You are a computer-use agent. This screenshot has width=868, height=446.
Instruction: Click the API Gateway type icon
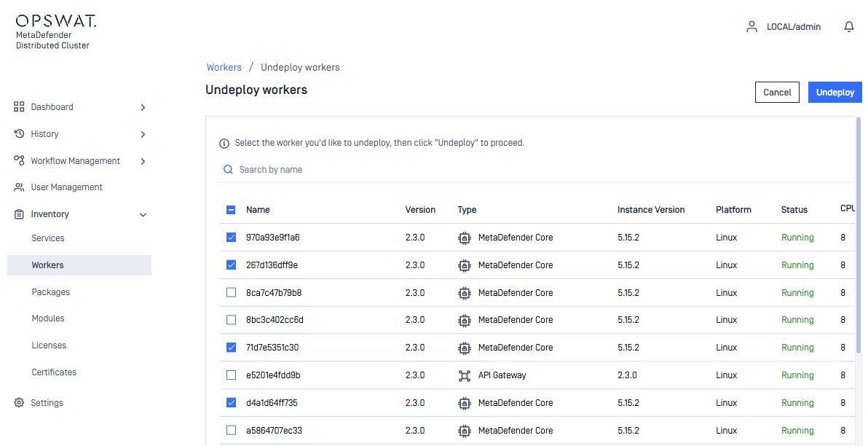465,375
